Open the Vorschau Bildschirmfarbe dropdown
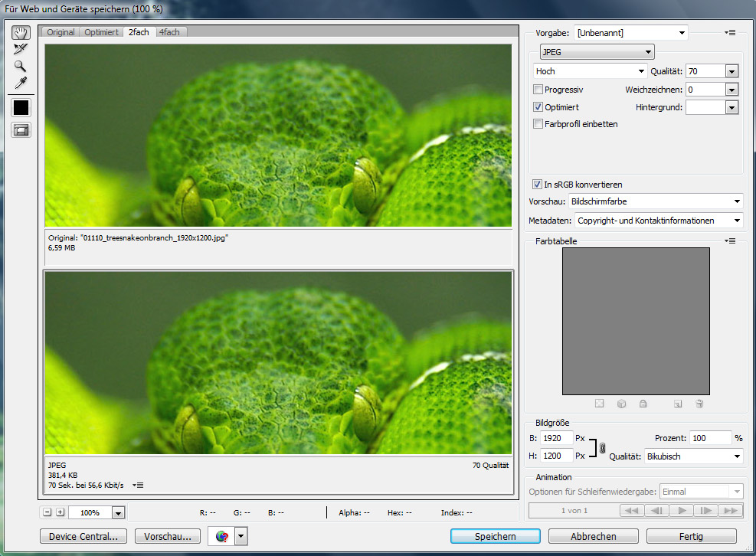The height and width of the screenshot is (556, 756). point(656,201)
